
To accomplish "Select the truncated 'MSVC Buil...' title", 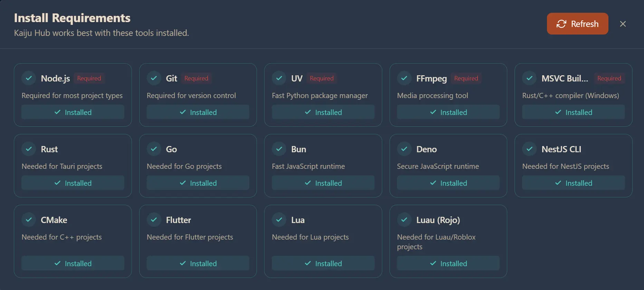I will [x=565, y=78].
